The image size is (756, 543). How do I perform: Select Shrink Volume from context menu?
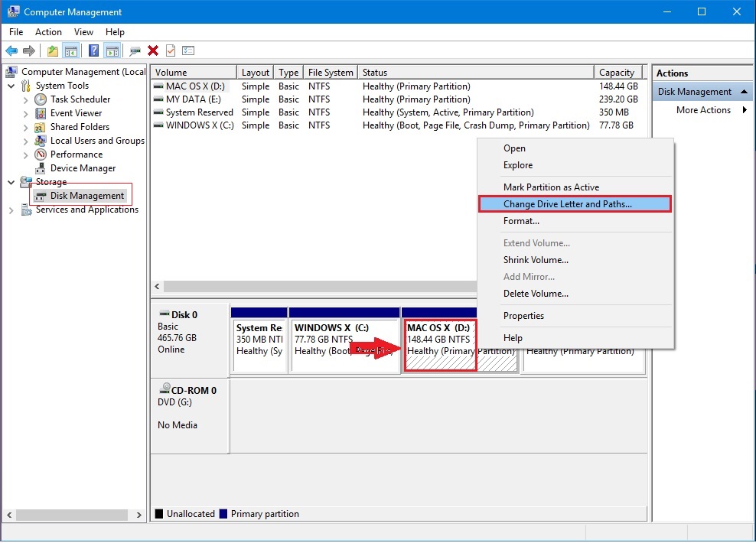[536, 260]
